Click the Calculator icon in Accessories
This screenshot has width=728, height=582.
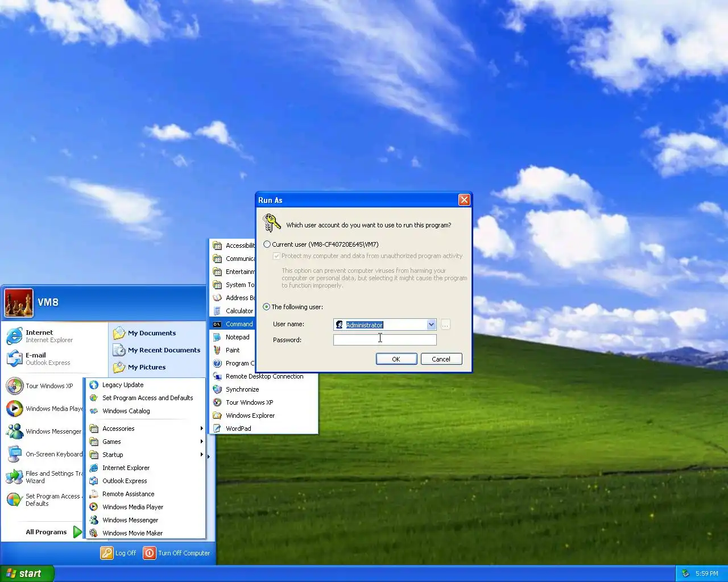pyautogui.click(x=217, y=311)
